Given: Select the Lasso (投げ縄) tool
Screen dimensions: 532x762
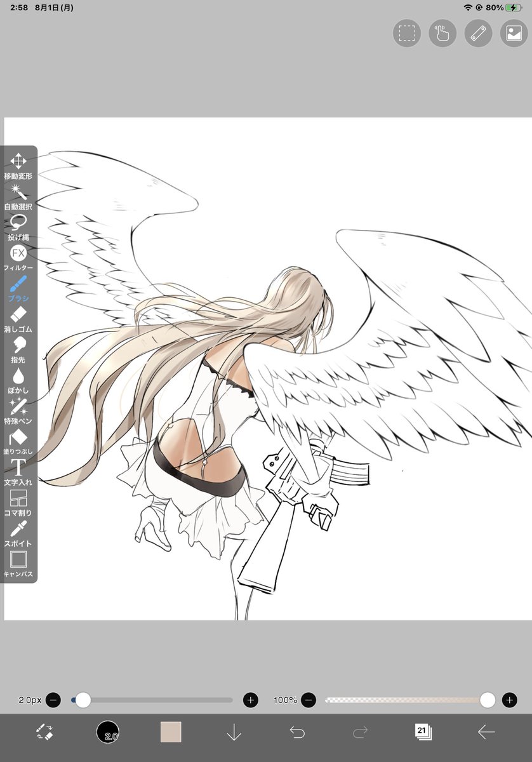Looking at the screenshot, I should coord(18,227).
